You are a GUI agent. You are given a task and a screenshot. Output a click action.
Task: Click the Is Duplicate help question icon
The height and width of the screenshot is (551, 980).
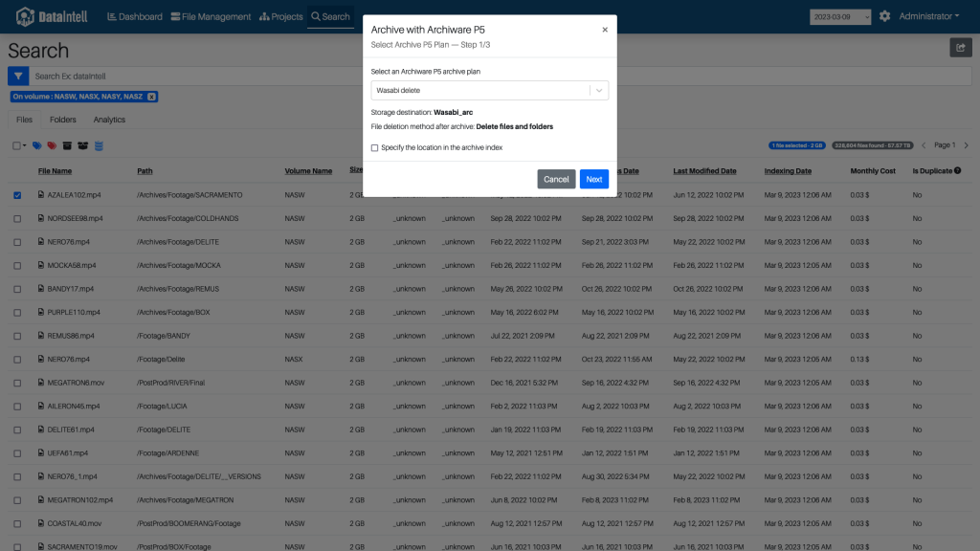point(957,170)
